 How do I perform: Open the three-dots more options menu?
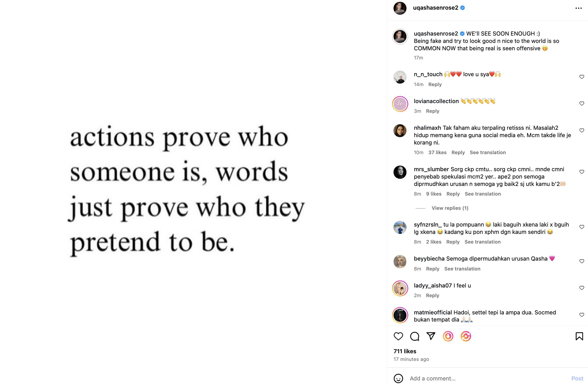[578, 8]
